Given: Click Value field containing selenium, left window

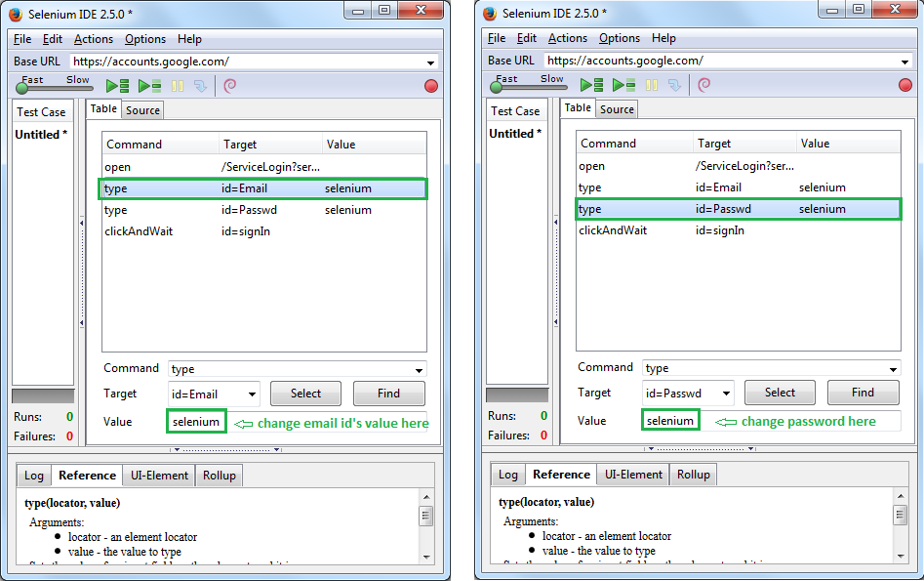Looking at the screenshot, I should pyautogui.click(x=297, y=422).
